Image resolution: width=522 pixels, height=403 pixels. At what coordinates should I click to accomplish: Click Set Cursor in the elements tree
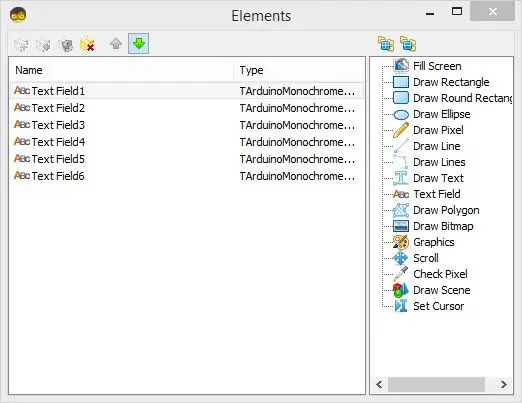(x=438, y=306)
